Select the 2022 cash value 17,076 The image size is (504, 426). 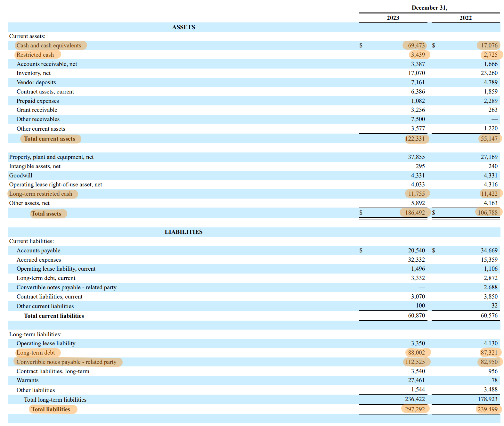[489, 45]
